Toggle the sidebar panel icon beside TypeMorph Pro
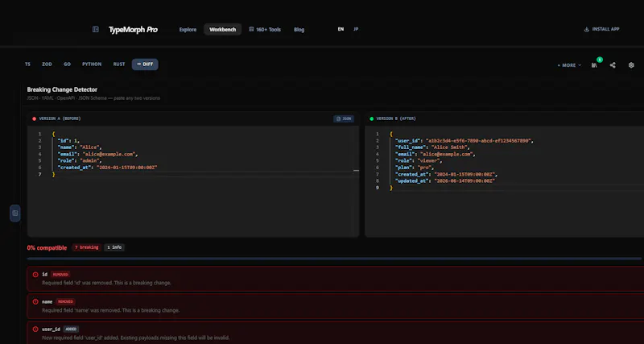 [x=95, y=29]
